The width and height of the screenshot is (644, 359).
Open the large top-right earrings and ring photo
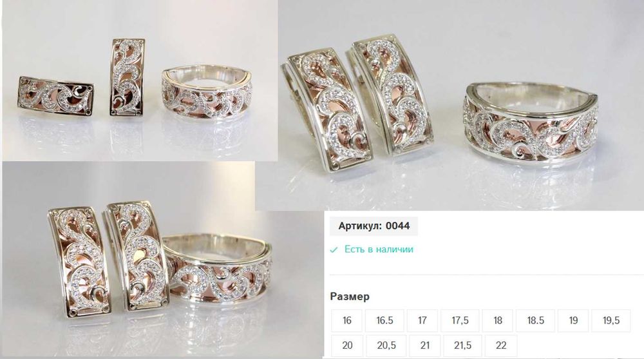tap(461, 105)
